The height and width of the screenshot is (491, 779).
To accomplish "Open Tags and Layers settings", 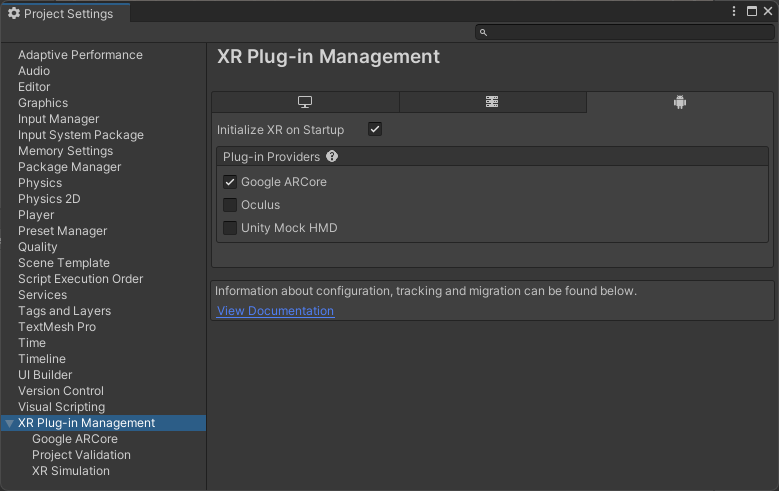I will (65, 311).
